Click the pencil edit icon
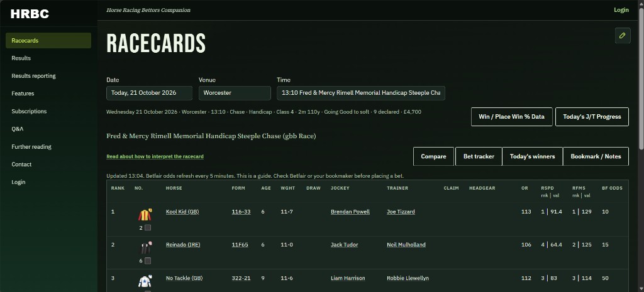Image resolution: width=644 pixels, height=292 pixels. coord(622,36)
